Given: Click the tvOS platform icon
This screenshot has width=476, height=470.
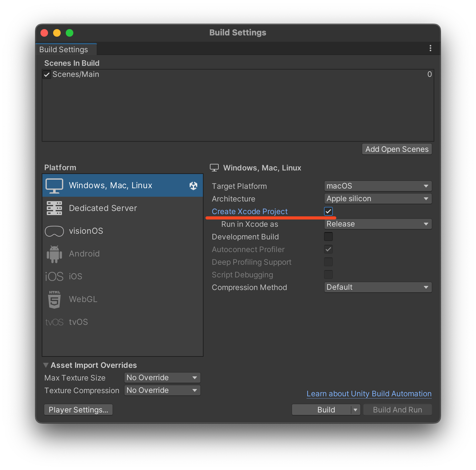Looking at the screenshot, I should point(54,322).
